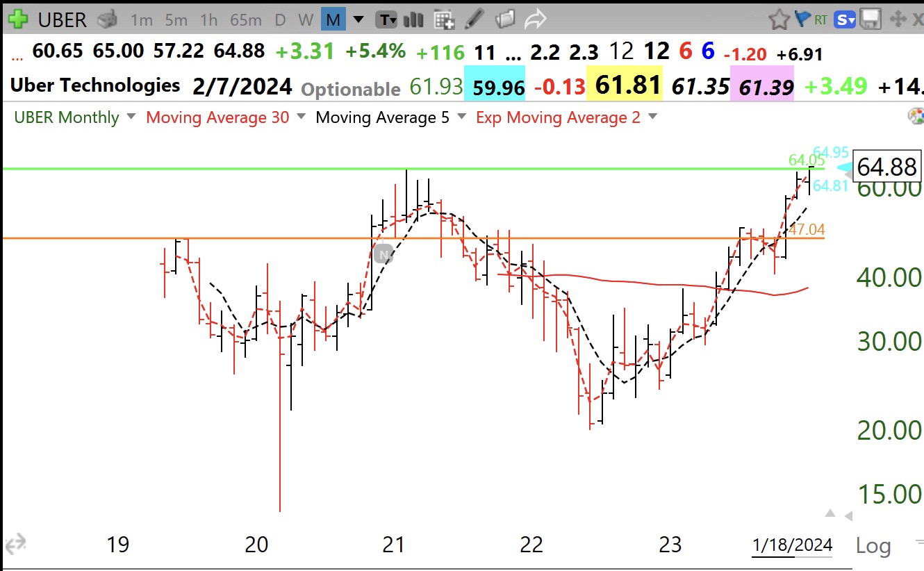The image size is (924, 571).
Task: Select the pencil drawing tools icon
Action: 475,19
